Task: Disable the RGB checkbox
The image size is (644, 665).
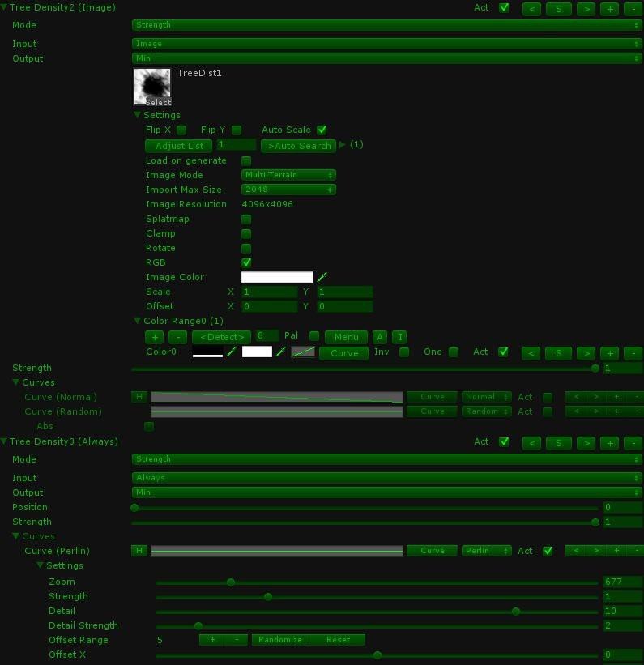Action: (x=246, y=262)
